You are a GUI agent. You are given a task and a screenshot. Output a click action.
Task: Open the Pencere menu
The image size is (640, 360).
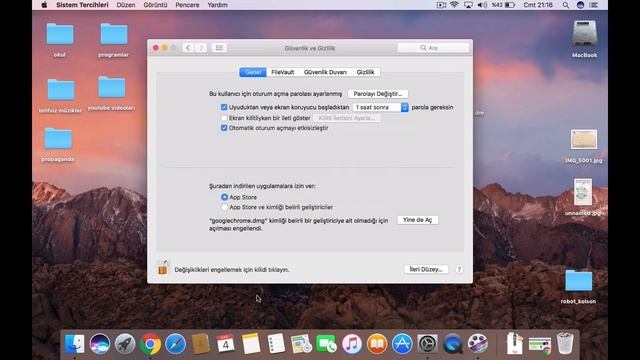click(x=187, y=5)
